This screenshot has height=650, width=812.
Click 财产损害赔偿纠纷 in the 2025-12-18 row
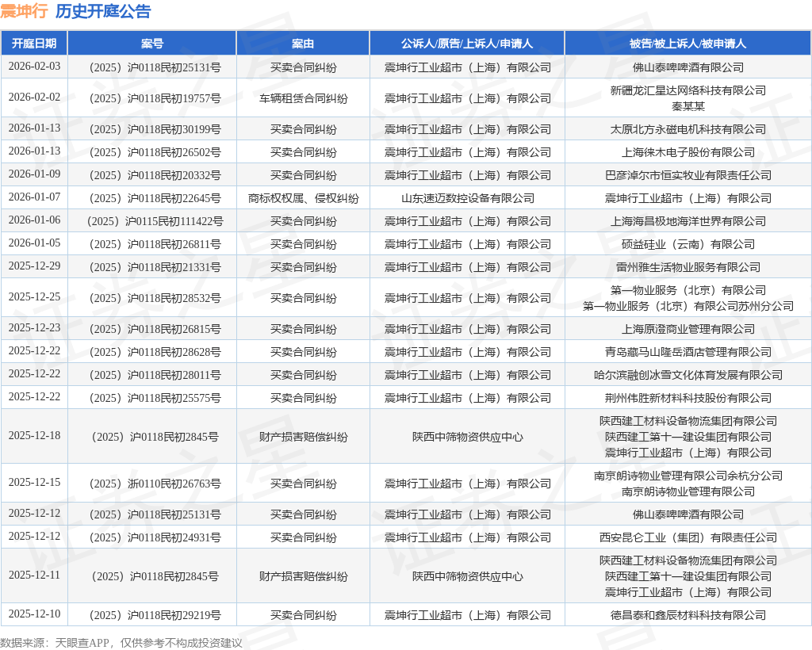pos(304,437)
